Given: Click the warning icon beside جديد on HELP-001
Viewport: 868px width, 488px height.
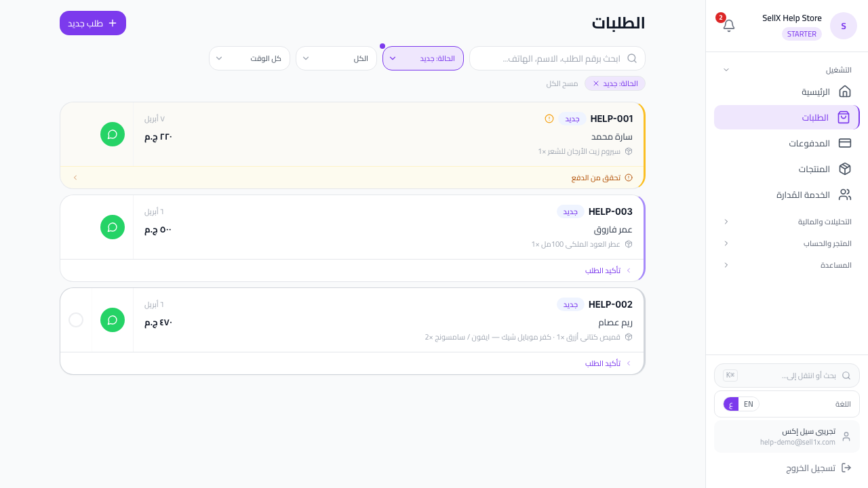Looking at the screenshot, I should coord(549,119).
